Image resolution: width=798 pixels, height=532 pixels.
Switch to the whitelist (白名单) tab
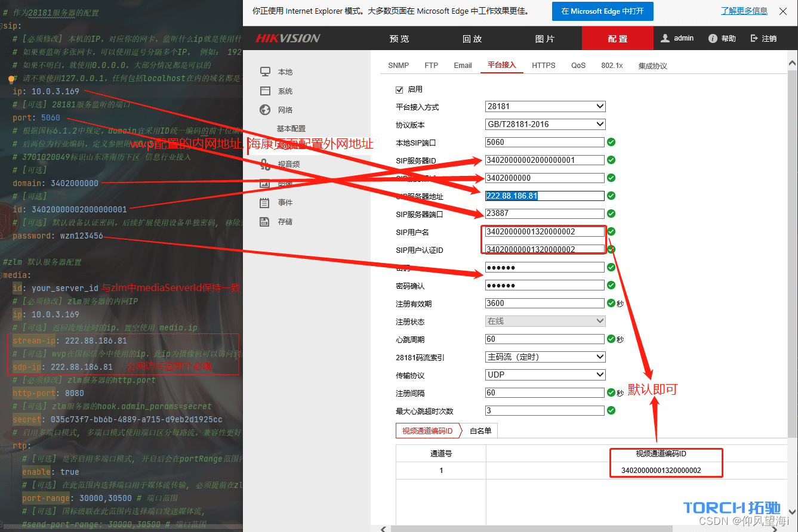(480, 431)
